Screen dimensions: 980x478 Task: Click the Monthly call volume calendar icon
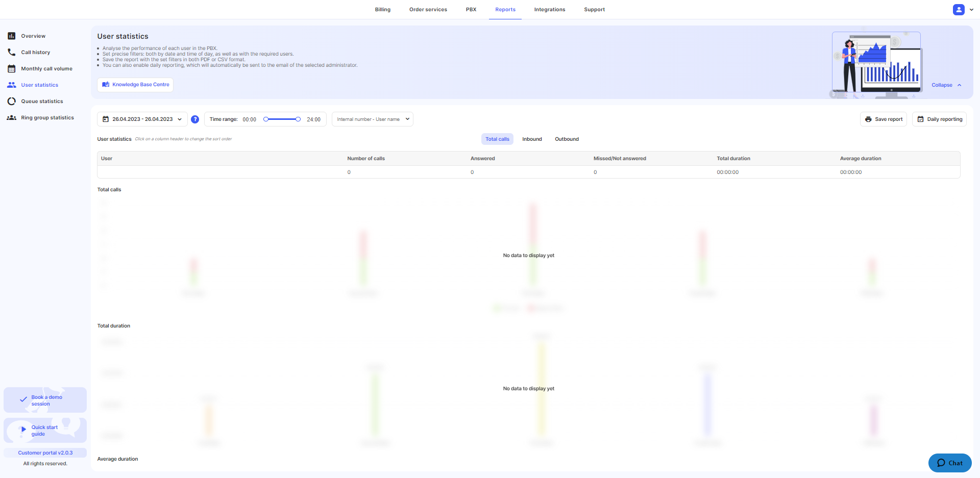click(11, 68)
